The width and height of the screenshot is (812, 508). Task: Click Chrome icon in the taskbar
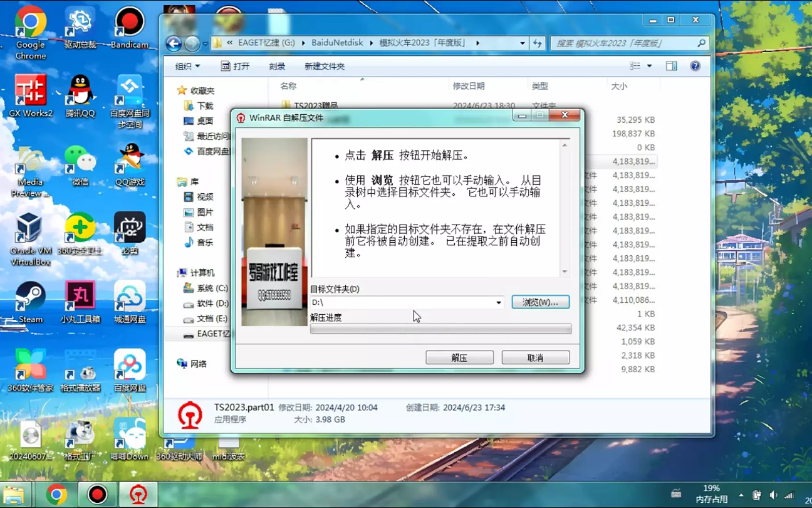56,494
